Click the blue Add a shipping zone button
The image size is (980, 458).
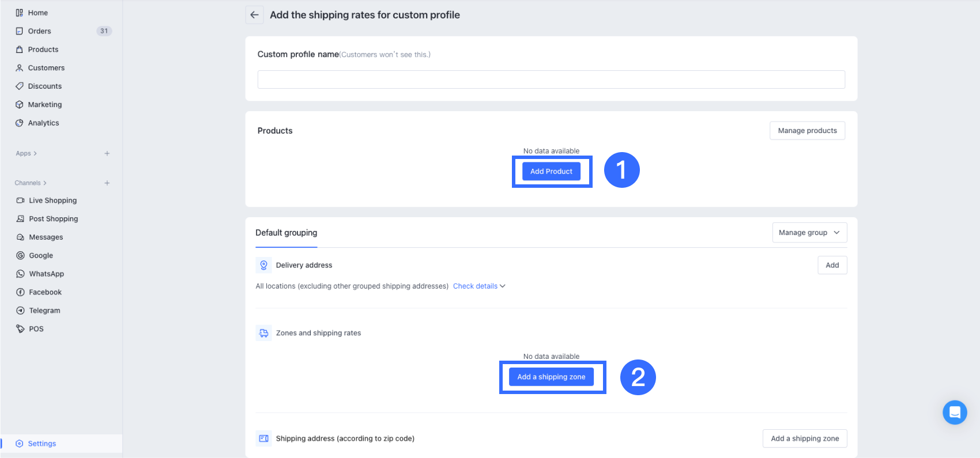point(551,377)
